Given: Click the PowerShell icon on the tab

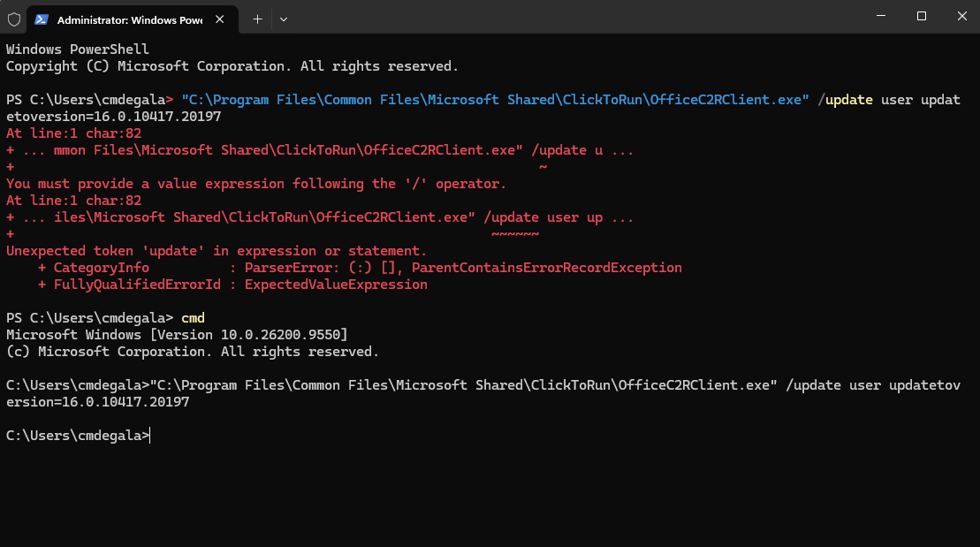Looking at the screenshot, I should point(42,19).
